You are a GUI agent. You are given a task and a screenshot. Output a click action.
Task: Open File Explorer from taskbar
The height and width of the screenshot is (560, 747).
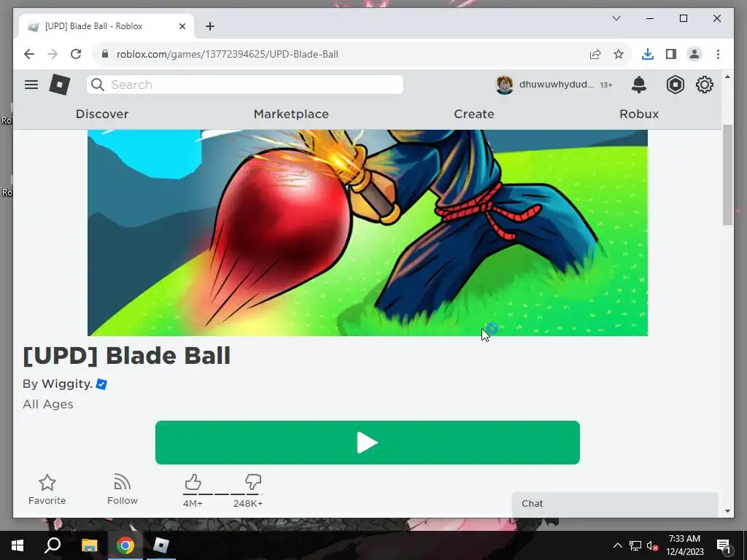coord(89,545)
